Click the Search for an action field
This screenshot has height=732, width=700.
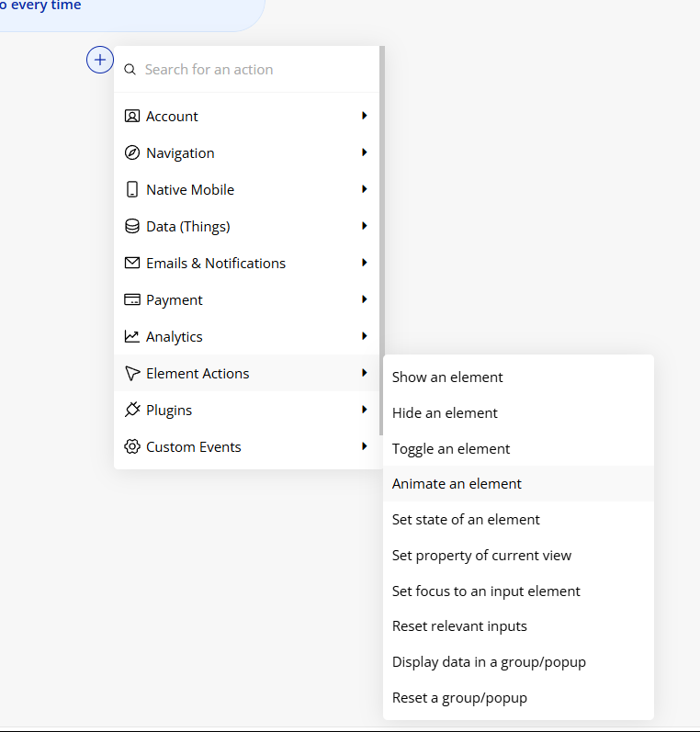coord(246,70)
